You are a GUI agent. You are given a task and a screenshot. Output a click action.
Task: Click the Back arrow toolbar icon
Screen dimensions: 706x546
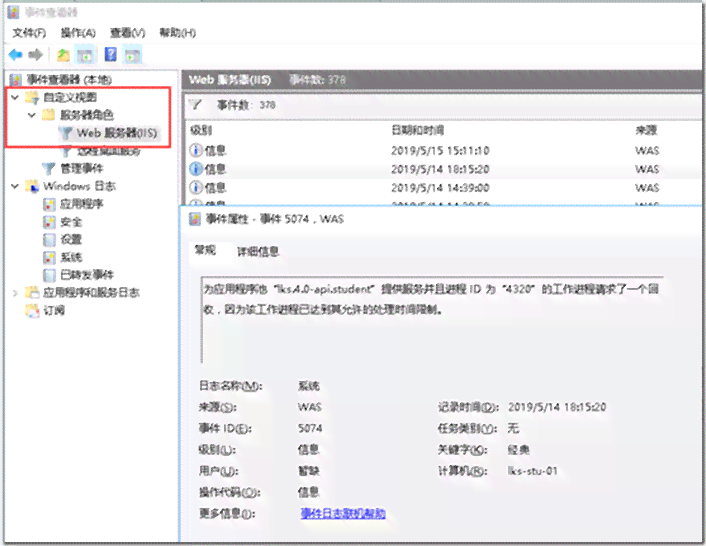[x=15, y=55]
